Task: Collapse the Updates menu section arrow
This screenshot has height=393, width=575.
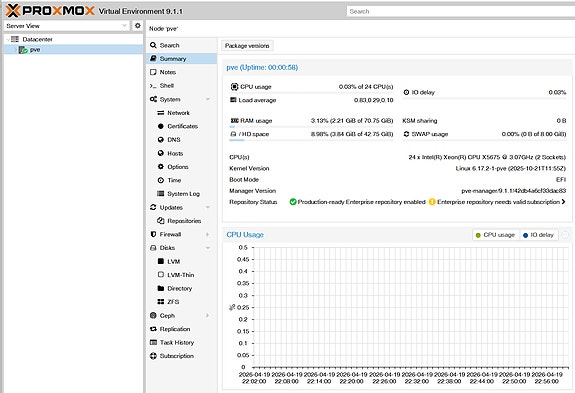Action: click(208, 207)
